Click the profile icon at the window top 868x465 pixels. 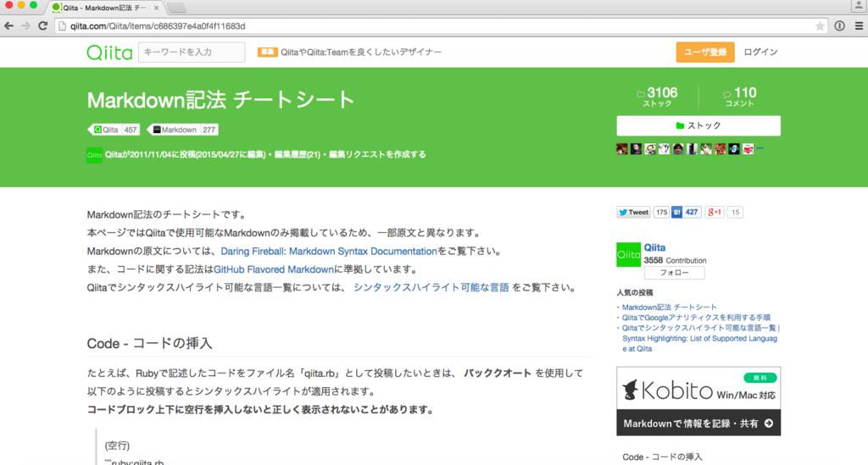tap(859, 6)
